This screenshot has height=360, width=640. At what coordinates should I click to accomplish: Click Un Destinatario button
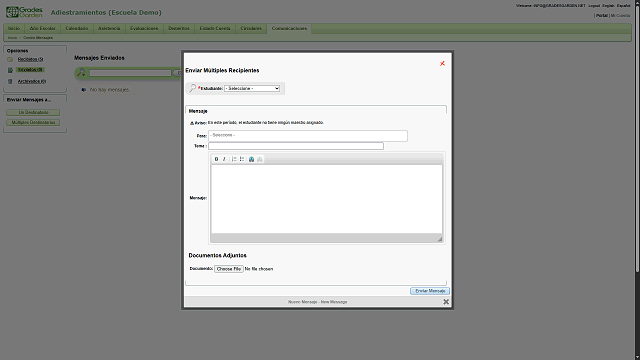tap(33, 112)
